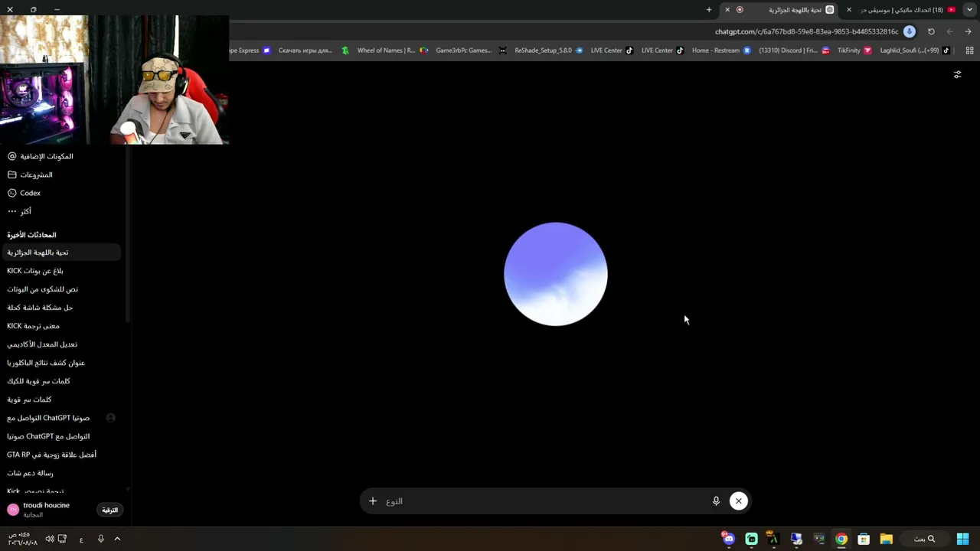Open the ReShade_Setup_5.8.0 bookmark
This screenshot has height=551, width=980.
pyautogui.click(x=548, y=51)
